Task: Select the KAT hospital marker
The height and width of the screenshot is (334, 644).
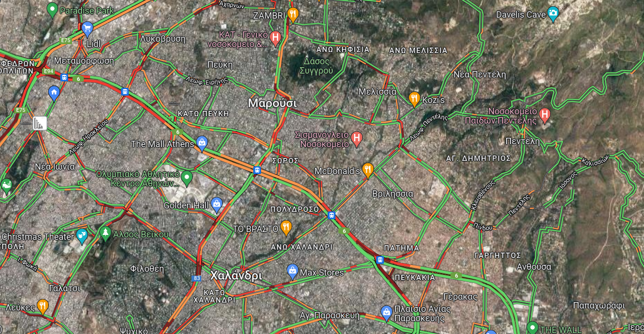Action: pyautogui.click(x=275, y=38)
